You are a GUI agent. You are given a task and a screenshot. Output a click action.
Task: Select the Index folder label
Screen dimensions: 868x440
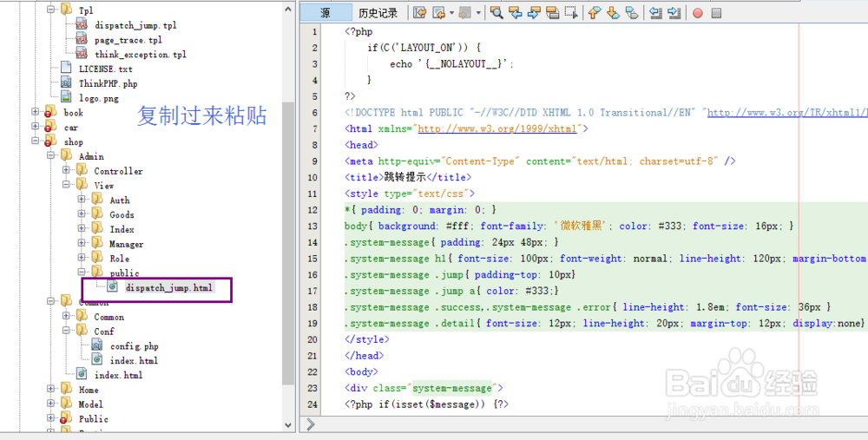(122, 229)
